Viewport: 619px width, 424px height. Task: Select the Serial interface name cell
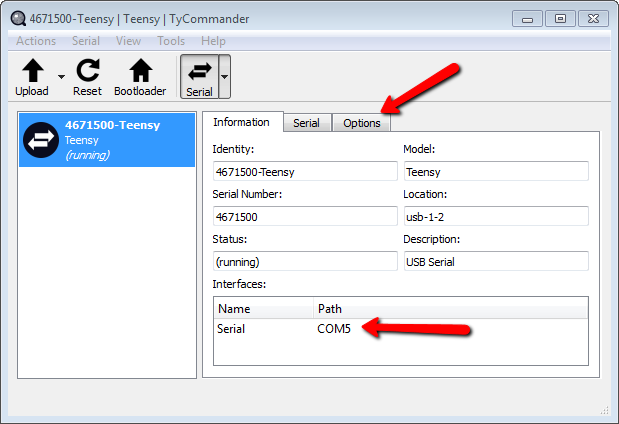coord(231,329)
